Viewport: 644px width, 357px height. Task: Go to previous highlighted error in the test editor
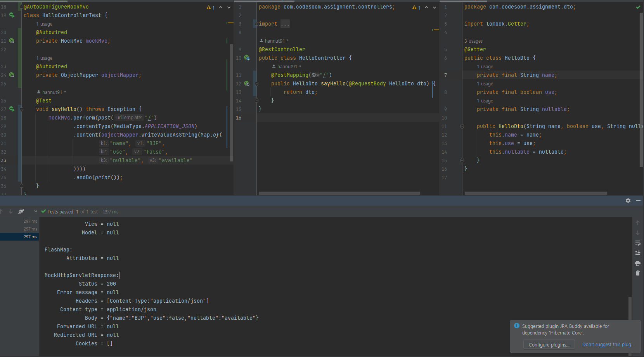click(x=221, y=7)
